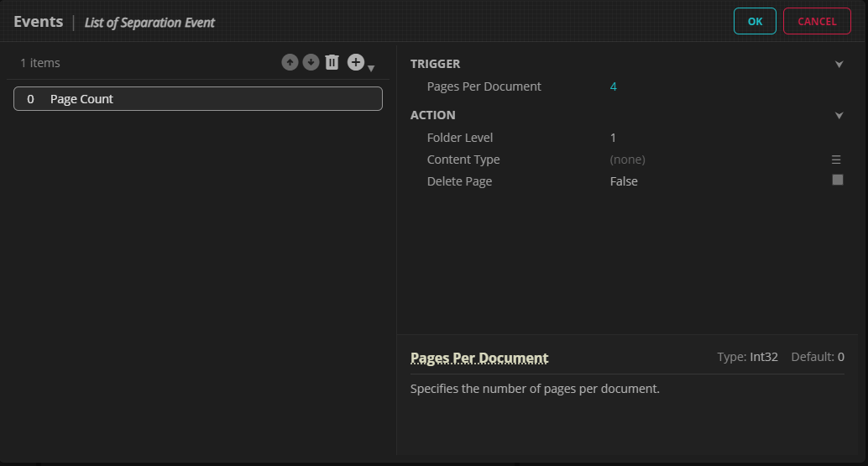
Task: Collapse the Trigger section
Action: click(839, 65)
